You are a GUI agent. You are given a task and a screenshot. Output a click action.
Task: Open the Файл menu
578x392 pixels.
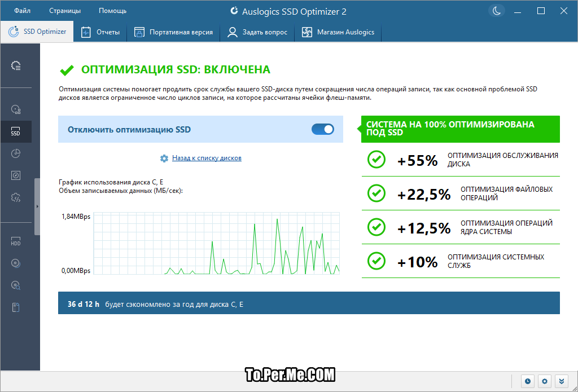(x=22, y=11)
